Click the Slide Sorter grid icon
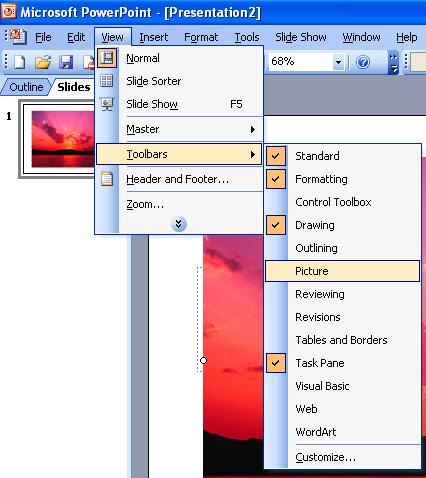This screenshot has width=426, height=478. click(107, 81)
